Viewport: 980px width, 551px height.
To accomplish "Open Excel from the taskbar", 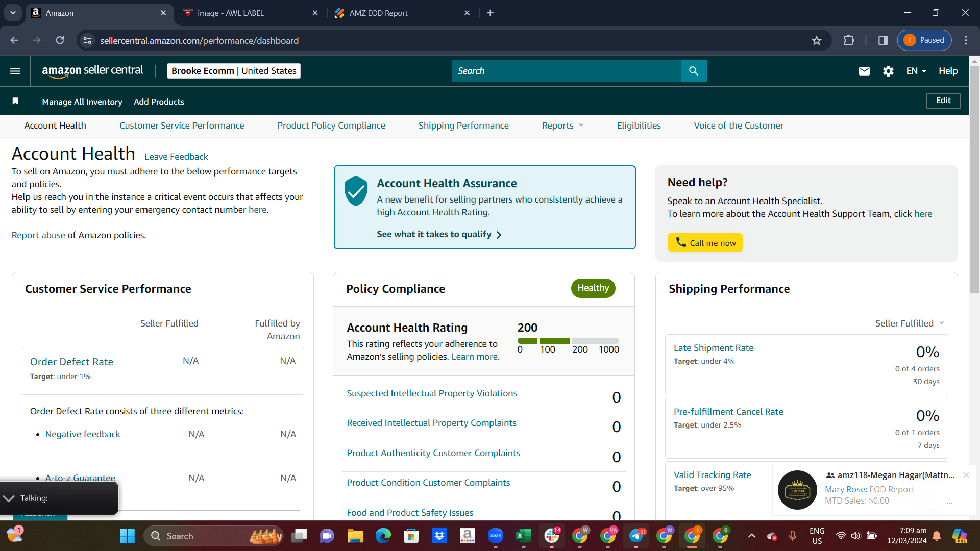I will click(523, 536).
